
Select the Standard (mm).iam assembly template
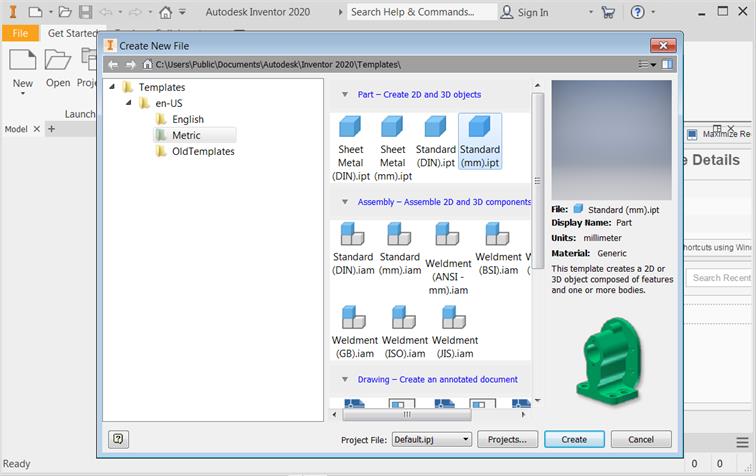[x=400, y=249]
